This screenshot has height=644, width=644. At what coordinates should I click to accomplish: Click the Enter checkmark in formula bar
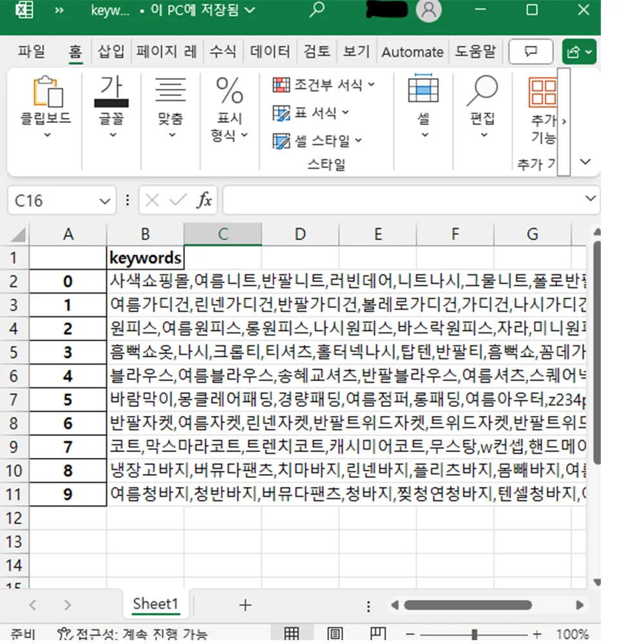tap(178, 200)
